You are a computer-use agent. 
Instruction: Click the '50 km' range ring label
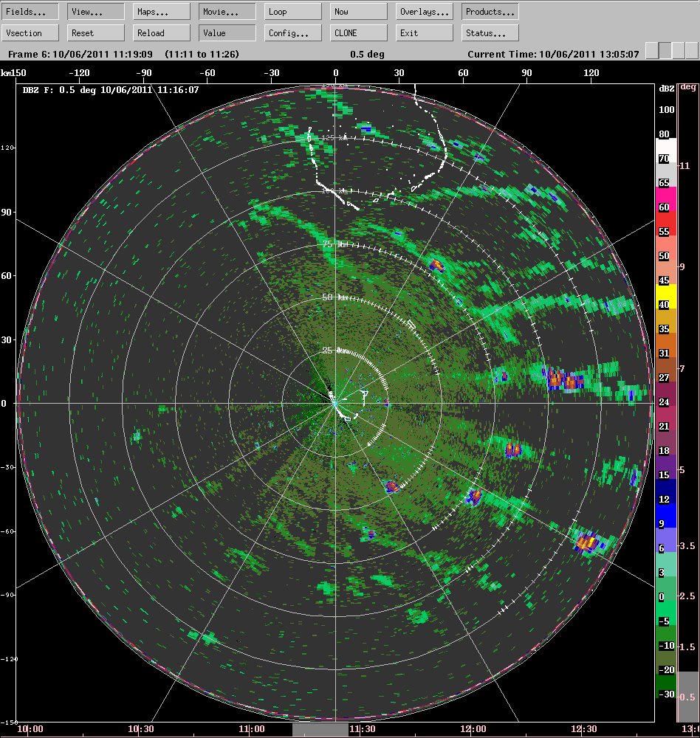click(334, 297)
